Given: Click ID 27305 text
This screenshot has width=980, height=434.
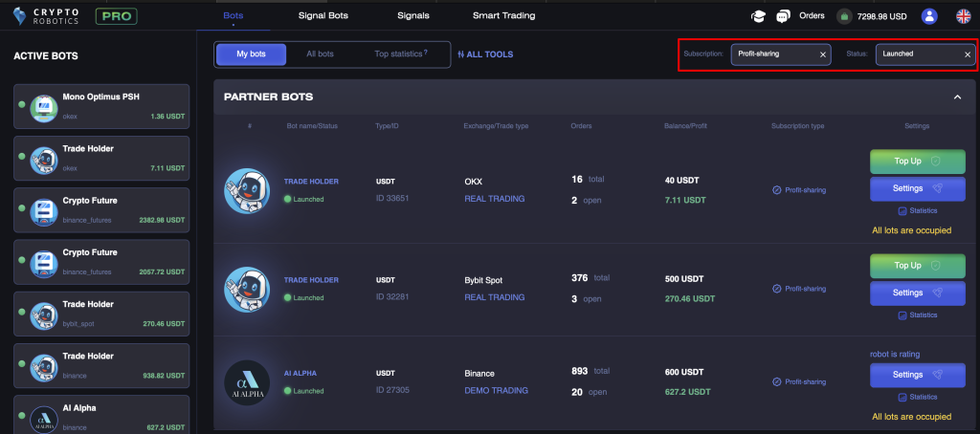Looking at the screenshot, I should click(x=392, y=391).
